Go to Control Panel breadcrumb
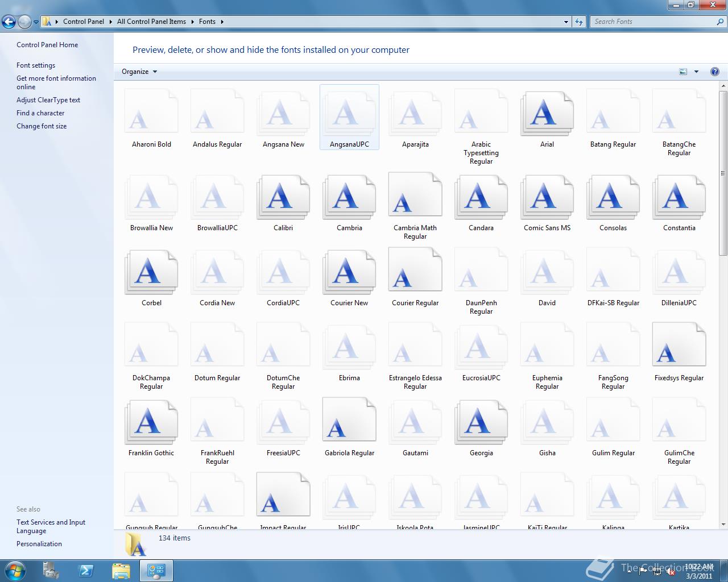The height and width of the screenshot is (582, 728). [x=84, y=22]
